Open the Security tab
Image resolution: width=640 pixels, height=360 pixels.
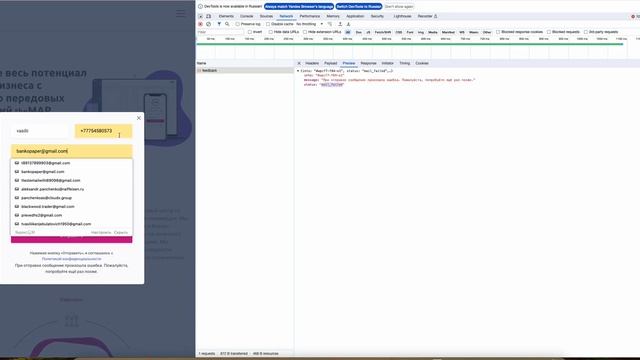(x=377, y=16)
